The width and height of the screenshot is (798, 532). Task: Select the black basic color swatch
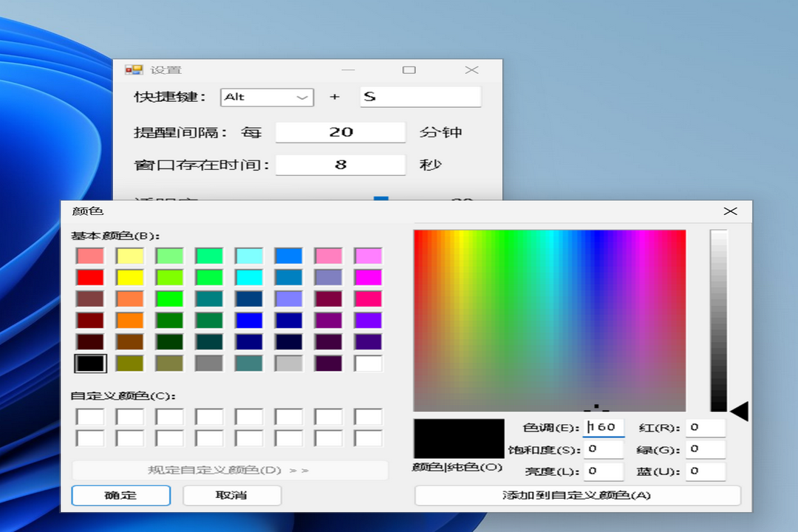90,364
